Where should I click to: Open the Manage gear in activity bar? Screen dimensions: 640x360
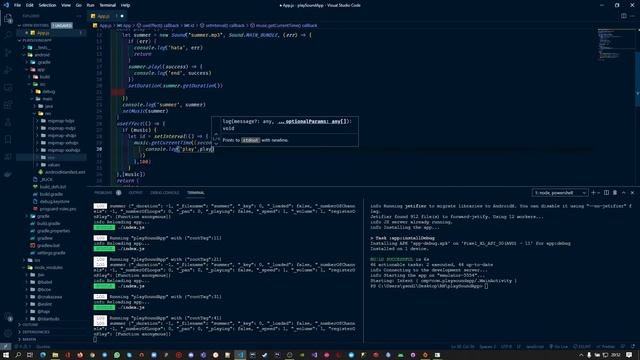8,333
